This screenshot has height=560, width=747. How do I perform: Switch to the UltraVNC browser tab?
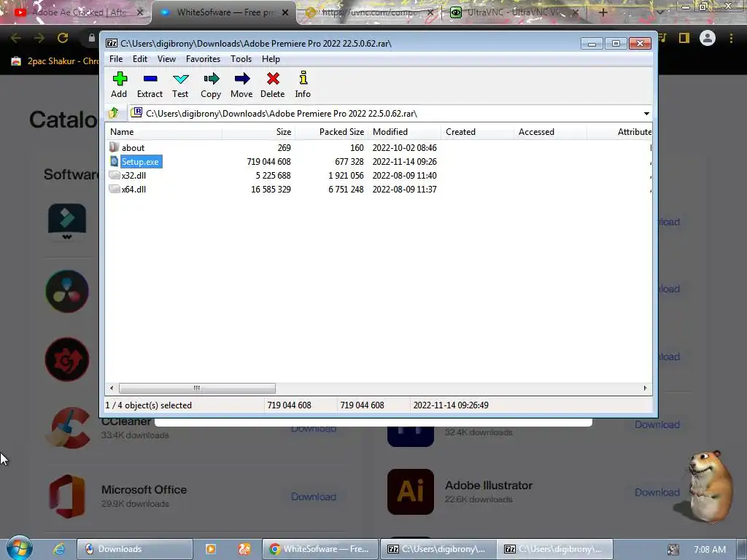[514, 12]
